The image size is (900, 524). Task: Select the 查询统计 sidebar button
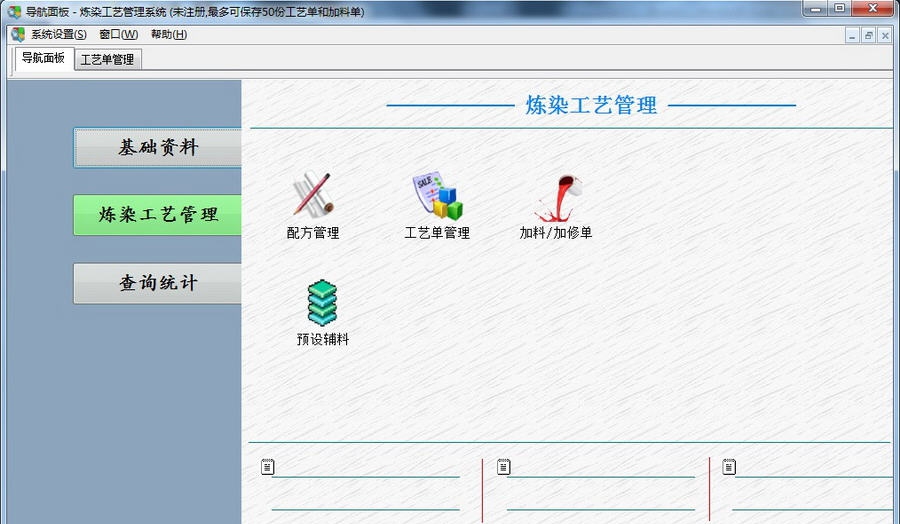(158, 283)
